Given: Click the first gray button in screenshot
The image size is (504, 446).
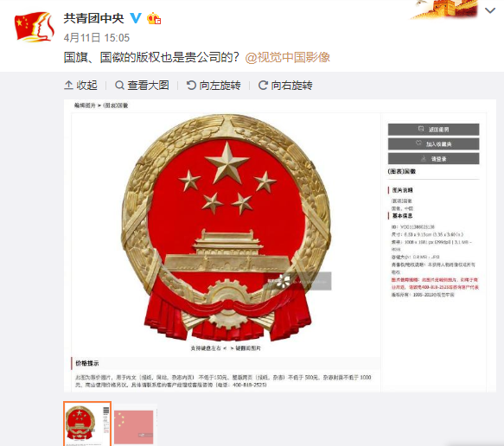Looking at the screenshot, I should point(433,129).
